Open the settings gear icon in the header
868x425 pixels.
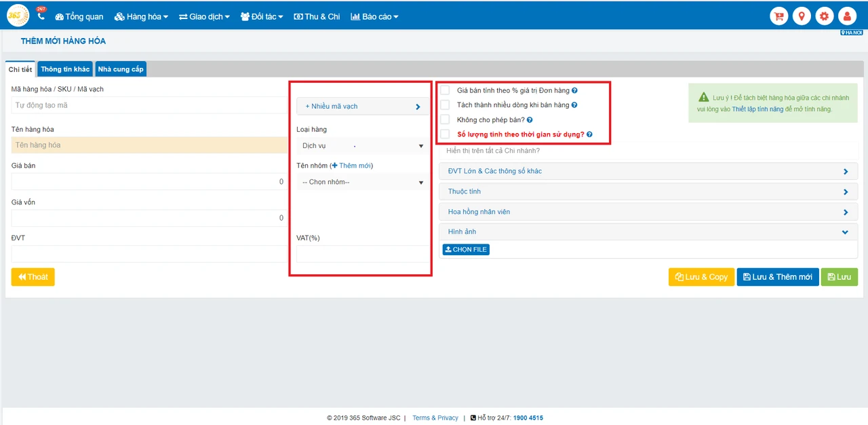pos(824,16)
